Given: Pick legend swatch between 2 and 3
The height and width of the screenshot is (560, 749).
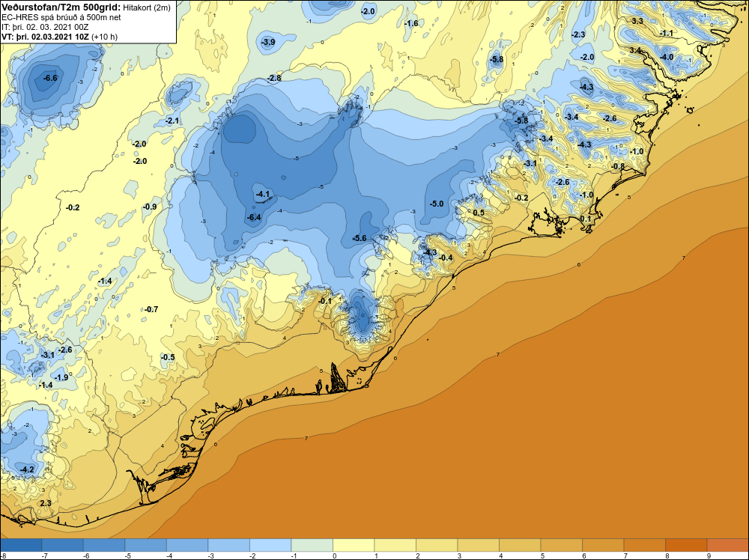Looking at the screenshot, I should tap(437, 545).
